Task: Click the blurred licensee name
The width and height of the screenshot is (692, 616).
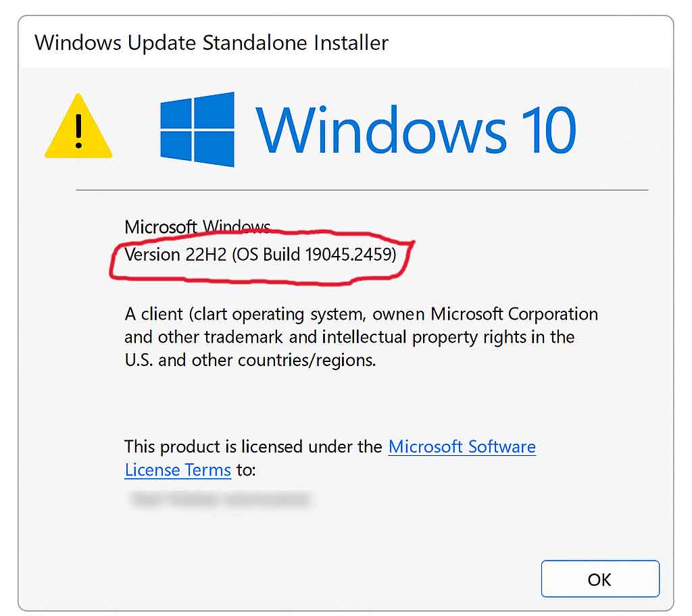Action: (x=221, y=499)
